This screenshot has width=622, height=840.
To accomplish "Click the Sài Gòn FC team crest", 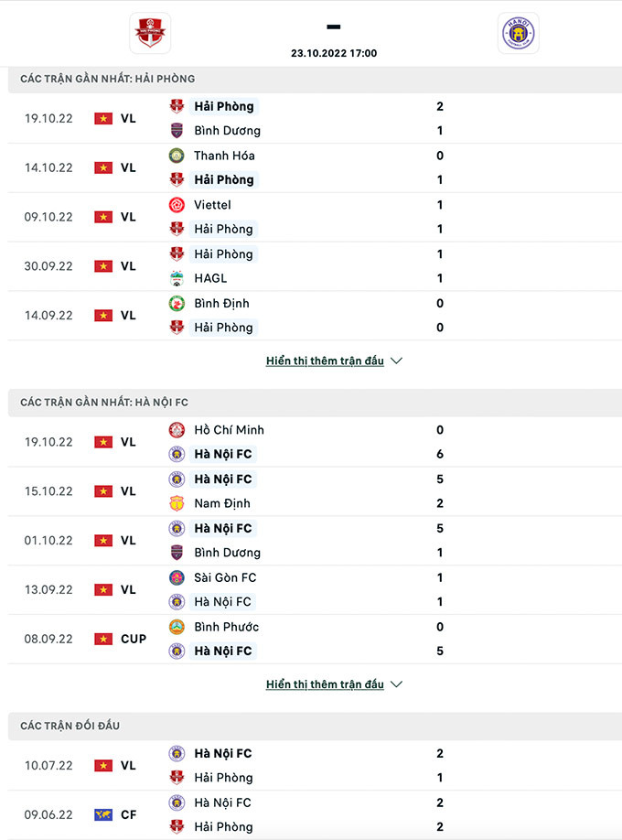I will click(177, 577).
